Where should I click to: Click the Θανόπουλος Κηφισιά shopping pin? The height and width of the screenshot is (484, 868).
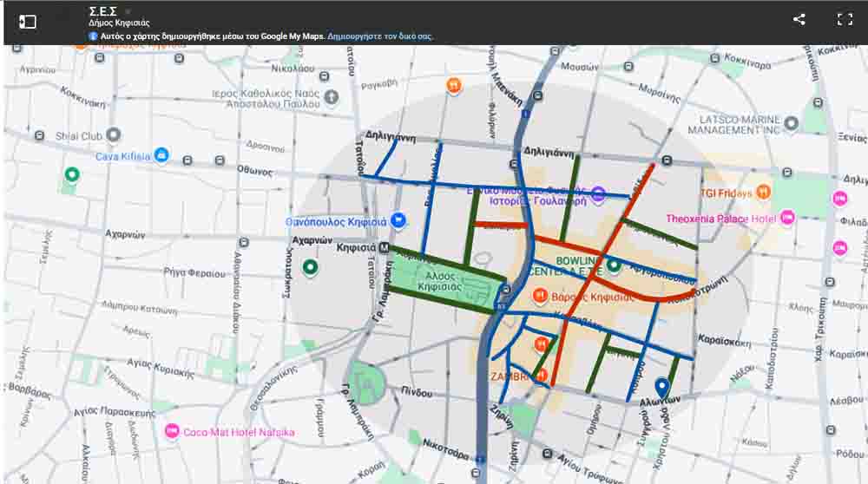[x=398, y=220]
